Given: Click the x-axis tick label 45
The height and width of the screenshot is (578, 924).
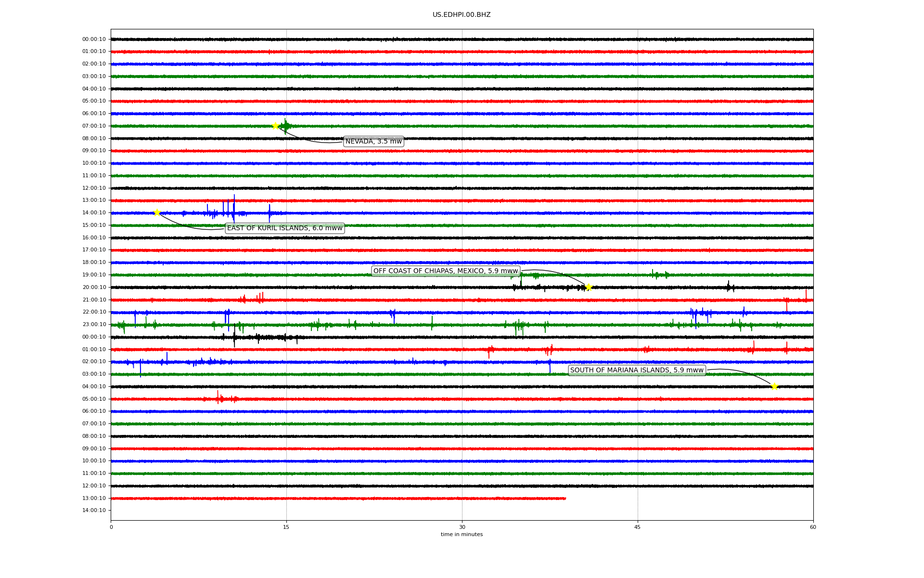Looking at the screenshot, I should (x=638, y=527).
